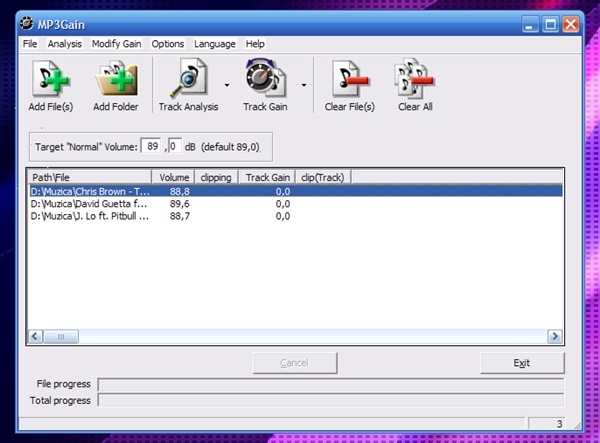The height and width of the screenshot is (443, 600).
Task: Minimize the MP3Gain window
Action: (530, 25)
